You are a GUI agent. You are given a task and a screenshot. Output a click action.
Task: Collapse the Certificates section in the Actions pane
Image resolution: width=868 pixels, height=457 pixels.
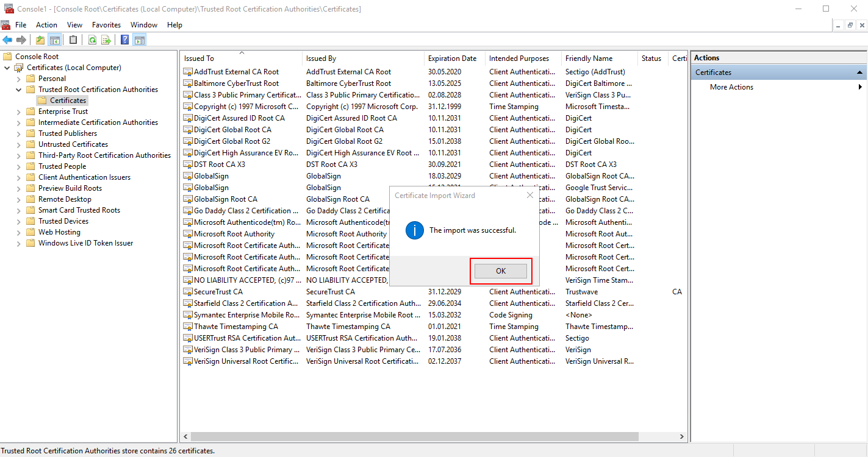click(x=859, y=72)
